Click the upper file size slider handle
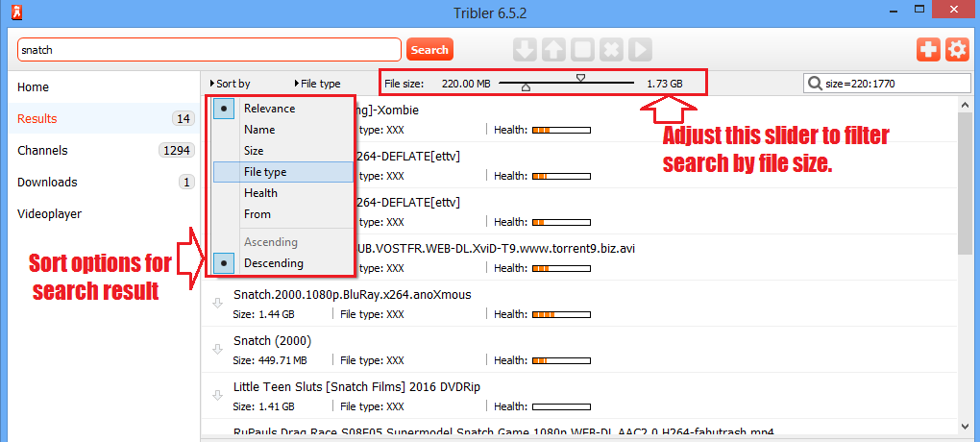The image size is (980, 442). tap(580, 78)
